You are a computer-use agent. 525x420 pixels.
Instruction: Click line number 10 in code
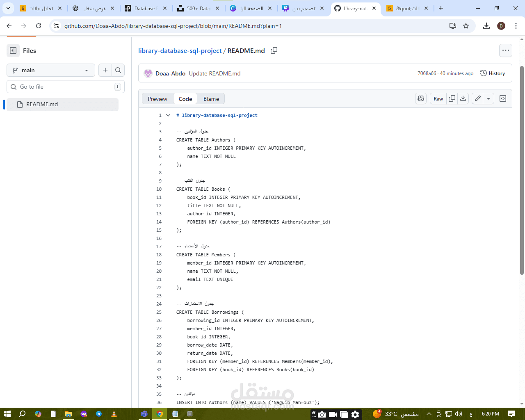[159, 189]
